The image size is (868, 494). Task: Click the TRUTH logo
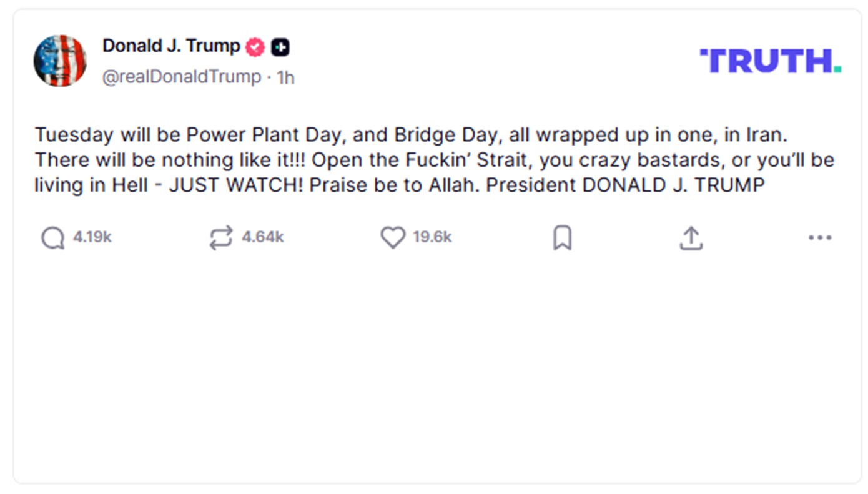click(x=770, y=61)
